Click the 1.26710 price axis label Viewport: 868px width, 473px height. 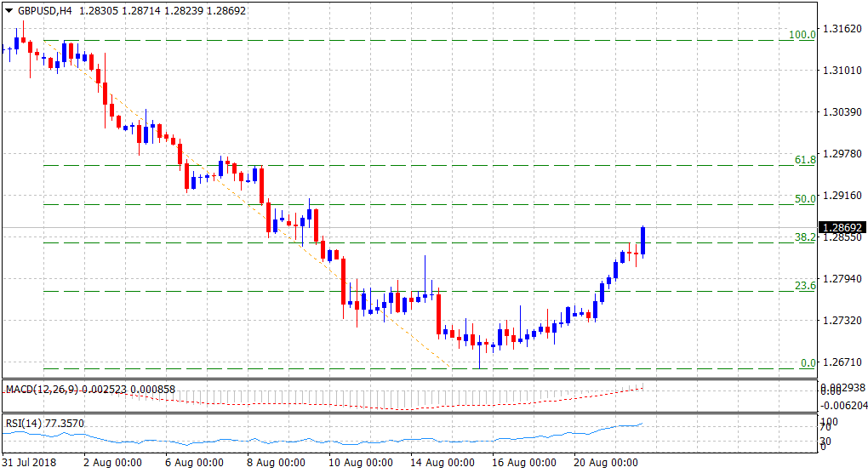pyautogui.click(x=842, y=362)
